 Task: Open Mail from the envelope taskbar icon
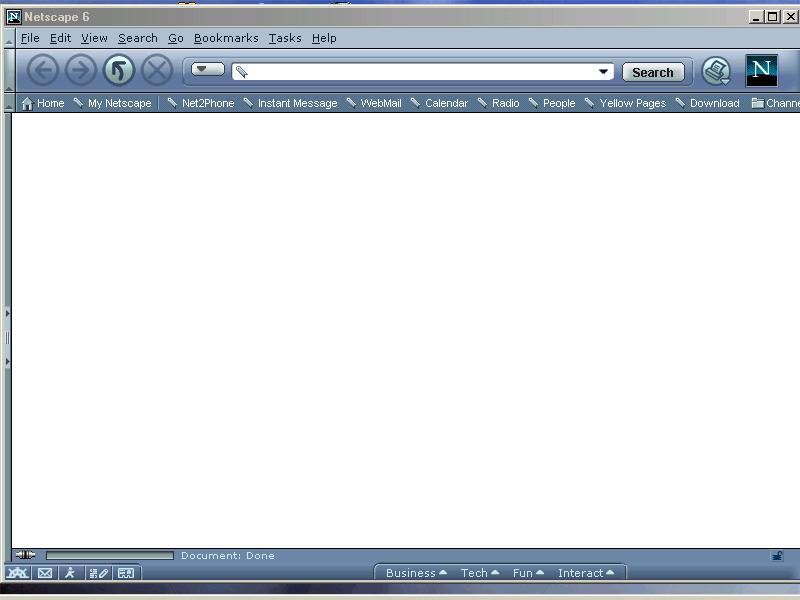click(45, 573)
